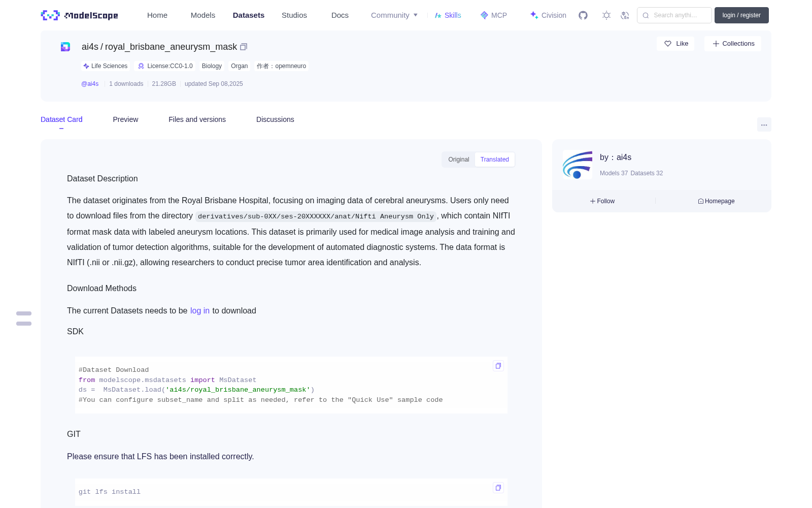Click the Life Sciences tag

(106, 66)
